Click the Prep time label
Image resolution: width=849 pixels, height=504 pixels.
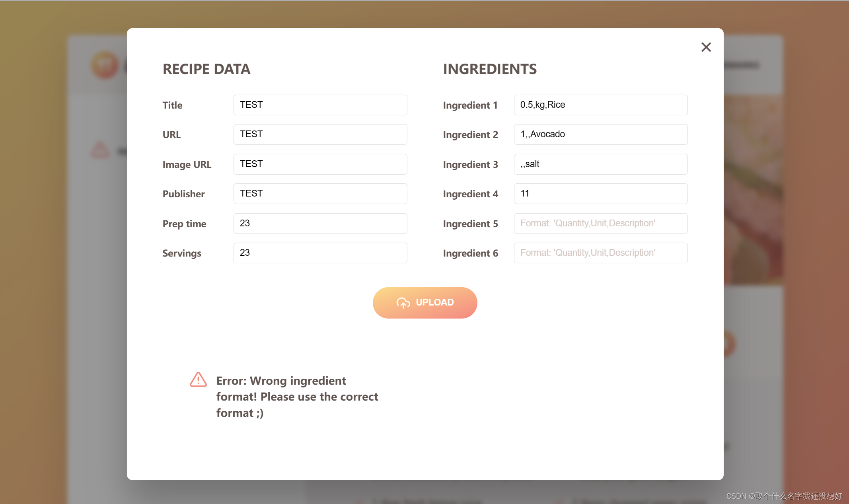pos(184,224)
